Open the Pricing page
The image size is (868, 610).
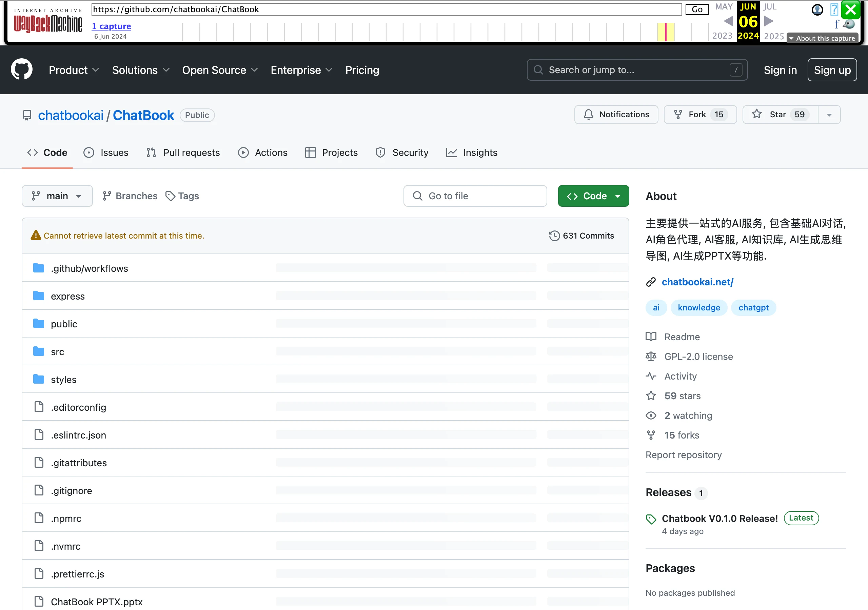click(x=362, y=70)
